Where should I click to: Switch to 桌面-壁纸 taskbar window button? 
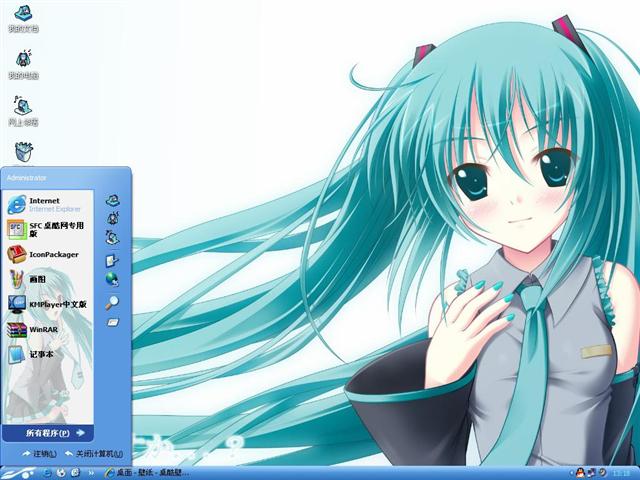pos(147,473)
